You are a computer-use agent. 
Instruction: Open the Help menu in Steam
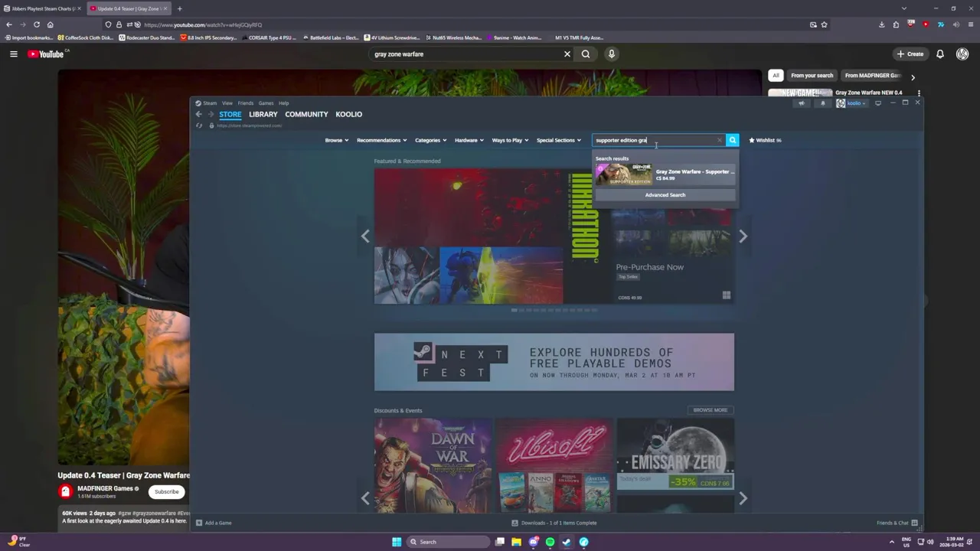click(283, 103)
